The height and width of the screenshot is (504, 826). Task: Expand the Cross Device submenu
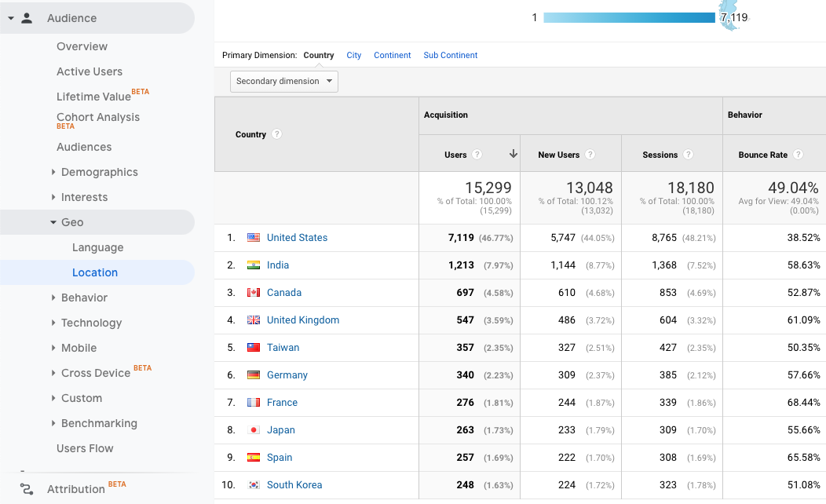53,373
